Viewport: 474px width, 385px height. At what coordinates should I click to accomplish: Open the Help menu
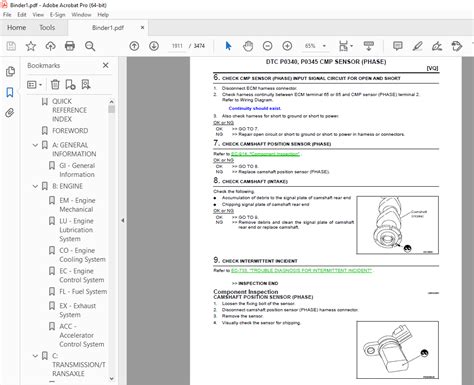pos(103,15)
